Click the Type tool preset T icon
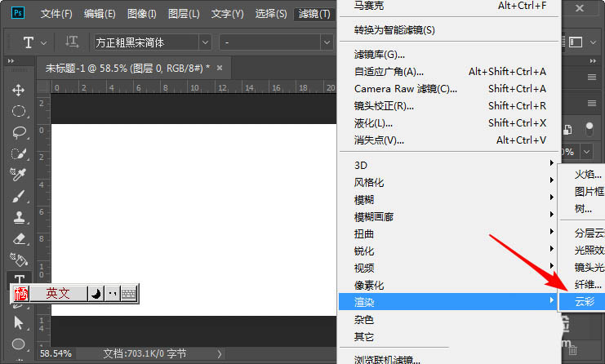 click(x=28, y=42)
